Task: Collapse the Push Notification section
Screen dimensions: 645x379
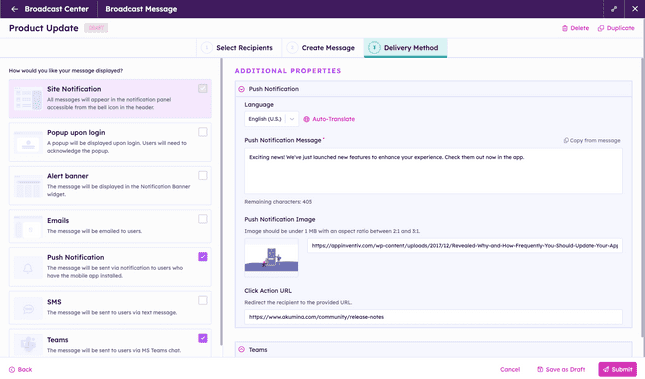Action: (x=241, y=89)
